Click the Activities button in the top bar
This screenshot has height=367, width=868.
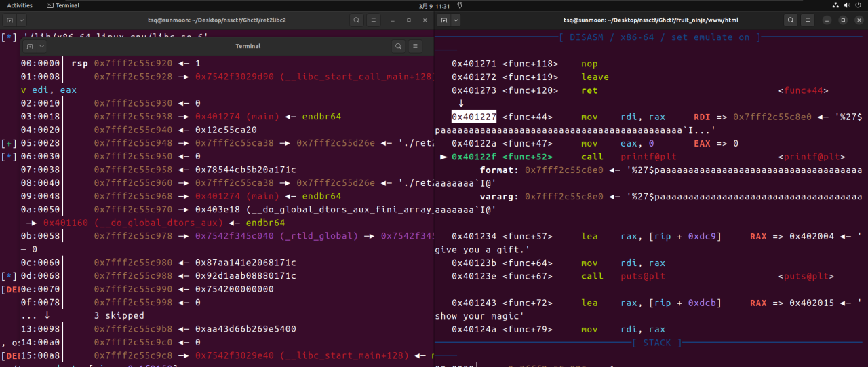pyautogui.click(x=20, y=5)
